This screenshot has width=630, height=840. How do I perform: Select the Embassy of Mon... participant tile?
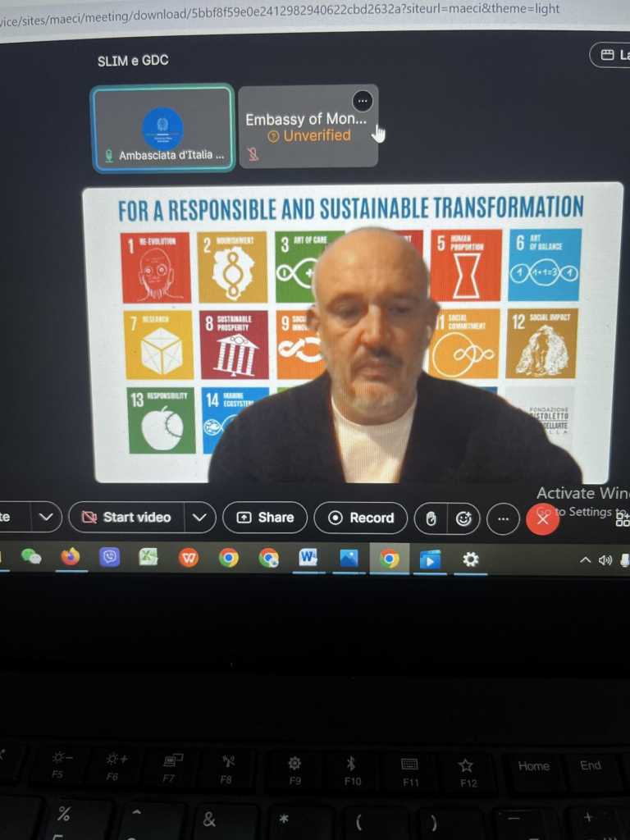pyautogui.click(x=308, y=126)
